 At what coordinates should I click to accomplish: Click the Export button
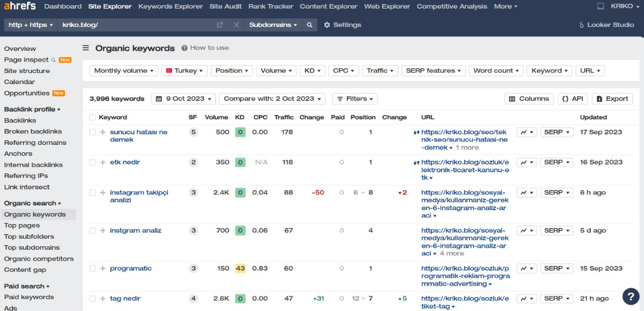tap(612, 99)
